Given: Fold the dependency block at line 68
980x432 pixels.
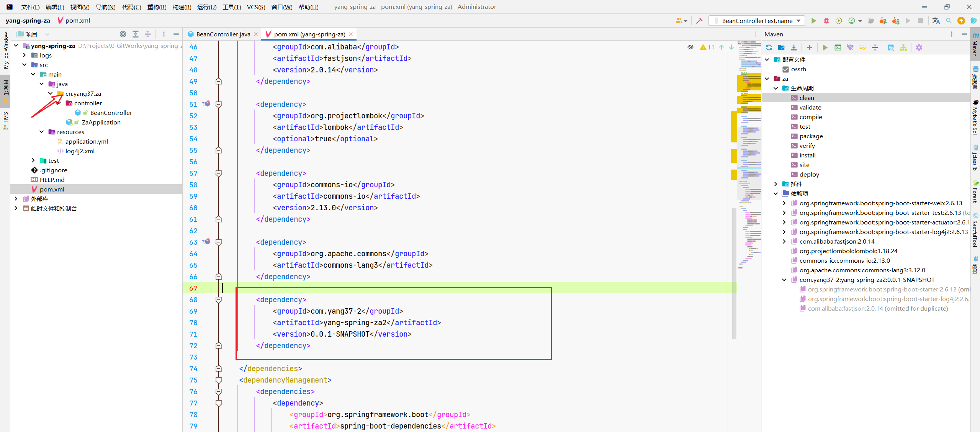Looking at the screenshot, I should pyautogui.click(x=219, y=300).
